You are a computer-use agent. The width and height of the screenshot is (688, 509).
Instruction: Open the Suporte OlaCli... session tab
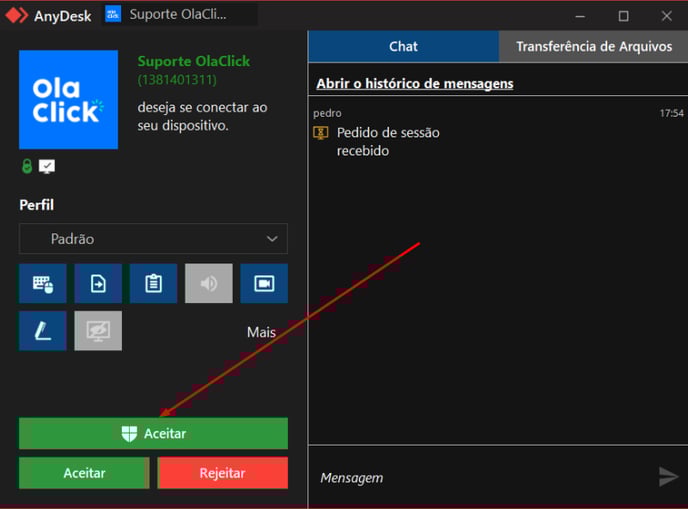pyautogui.click(x=179, y=14)
